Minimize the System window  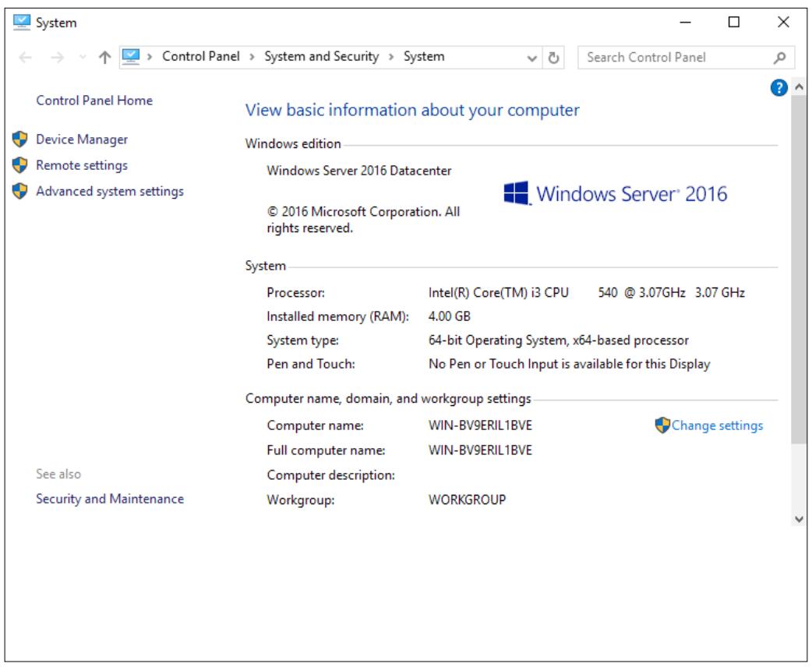[685, 23]
